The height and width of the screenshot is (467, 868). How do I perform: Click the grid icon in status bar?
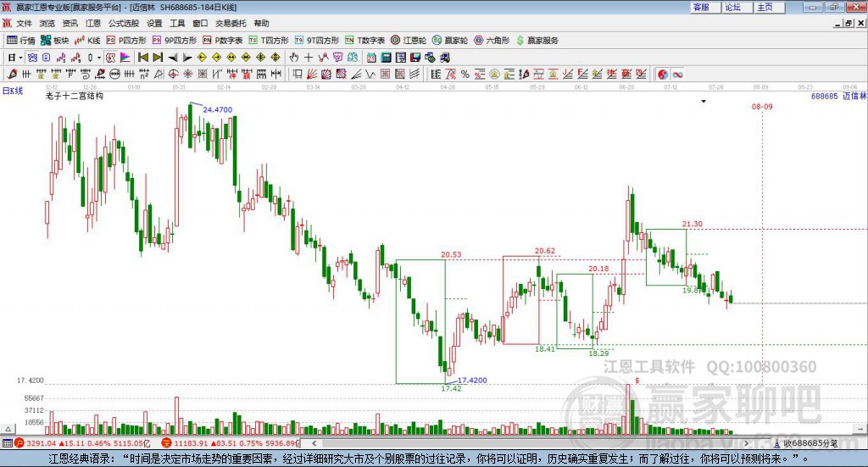(7, 443)
